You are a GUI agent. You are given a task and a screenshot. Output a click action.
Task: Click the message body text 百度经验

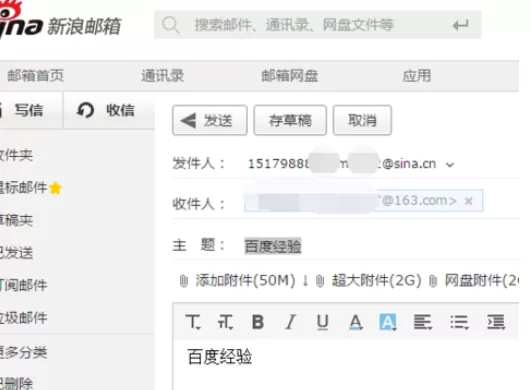coord(220,356)
